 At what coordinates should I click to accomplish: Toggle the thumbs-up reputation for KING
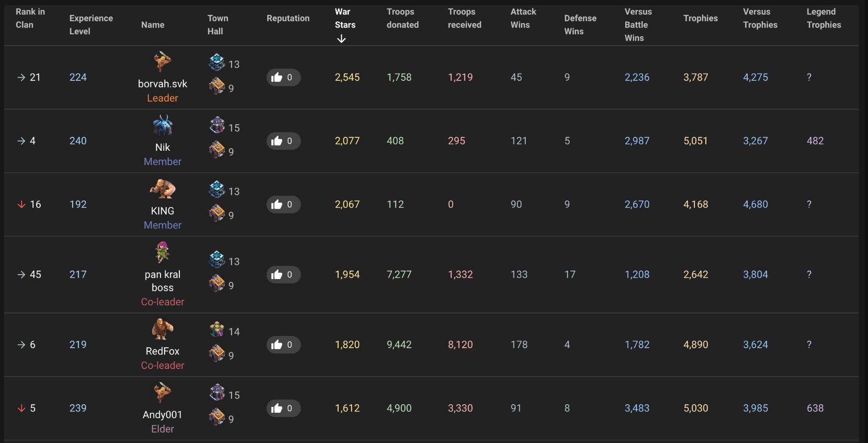[x=283, y=205]
